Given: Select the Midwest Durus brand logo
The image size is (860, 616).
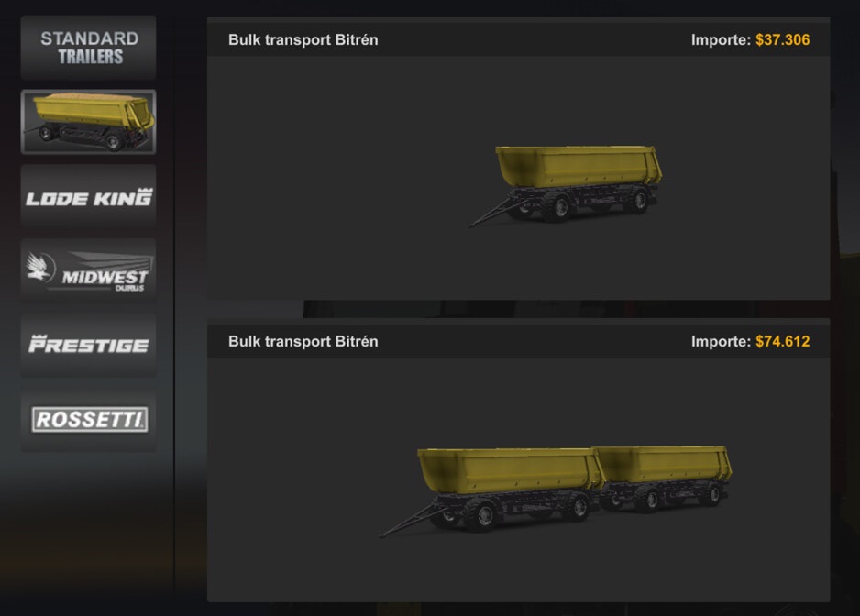Looking at the screenshot, I should [x=88, y=271].
